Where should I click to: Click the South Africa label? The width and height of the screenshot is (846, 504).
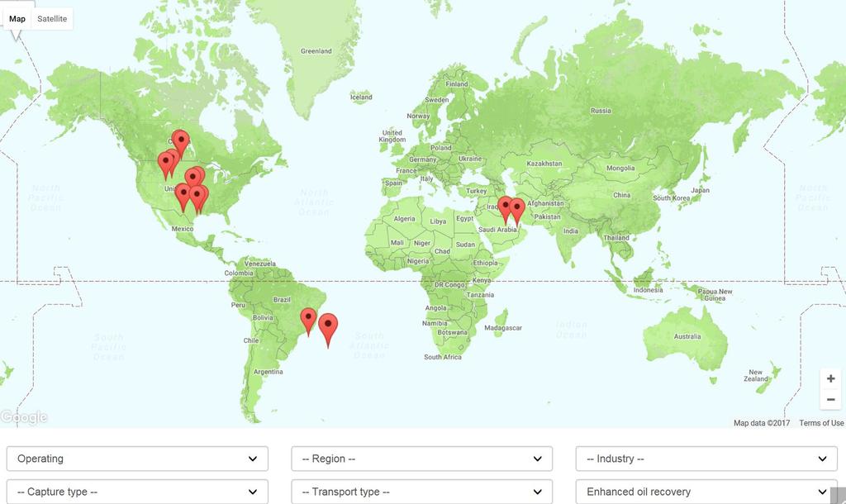[x=443, y=357]
